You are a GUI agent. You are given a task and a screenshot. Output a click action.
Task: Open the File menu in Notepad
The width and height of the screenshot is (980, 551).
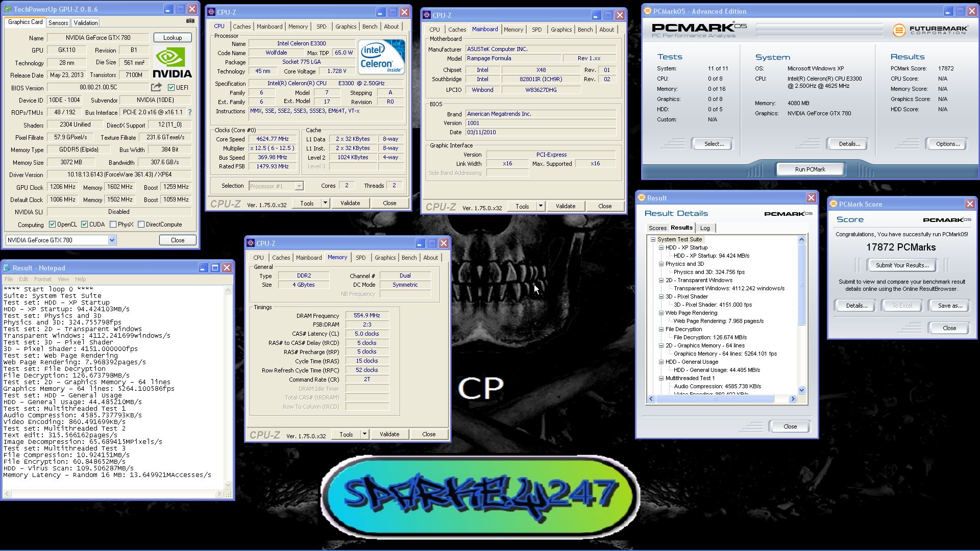tap(9, 279)
